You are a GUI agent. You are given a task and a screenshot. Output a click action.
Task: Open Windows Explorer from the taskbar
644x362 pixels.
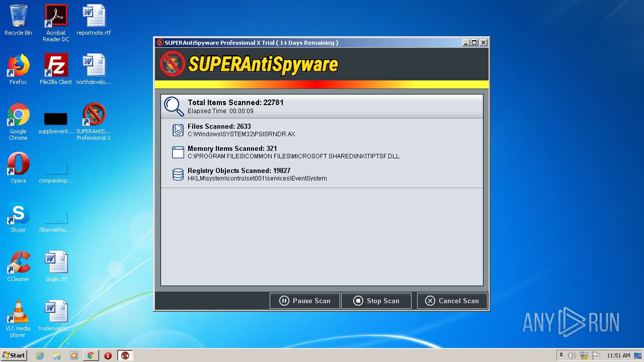point(57,355)
